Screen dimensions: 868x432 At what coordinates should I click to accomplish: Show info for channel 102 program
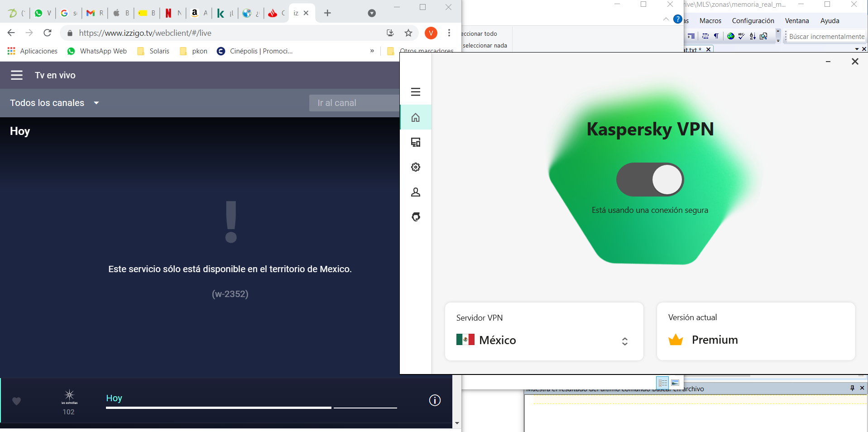point(435,400)
